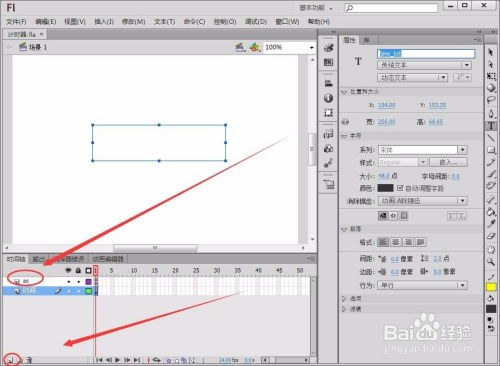Screen dimensions: 500x366
Task: Select the Subselection tool
Action: coord(491,64)
